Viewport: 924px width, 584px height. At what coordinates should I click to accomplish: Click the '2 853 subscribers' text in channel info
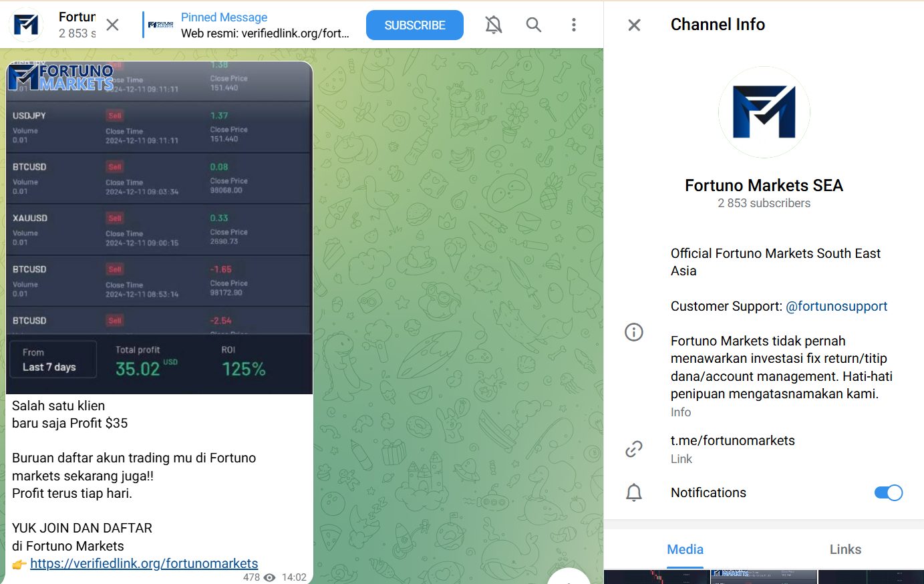pos(764,203)
